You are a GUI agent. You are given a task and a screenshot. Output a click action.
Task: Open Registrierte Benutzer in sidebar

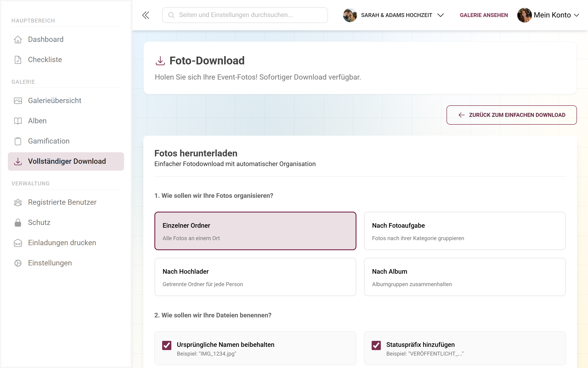(x=66, y=202)
